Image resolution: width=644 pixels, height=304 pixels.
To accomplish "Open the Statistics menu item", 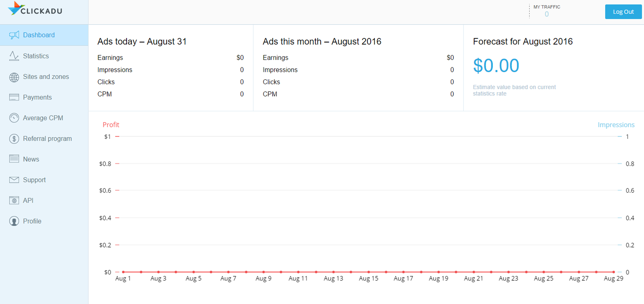I will pyautogui.click(x=36, y=56).
